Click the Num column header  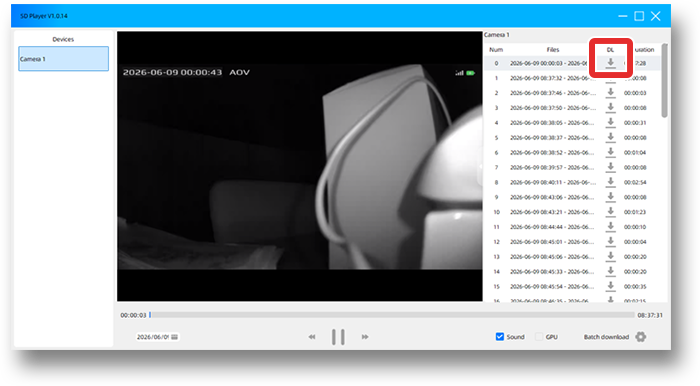pyautogui.click(x=496, y=50)
